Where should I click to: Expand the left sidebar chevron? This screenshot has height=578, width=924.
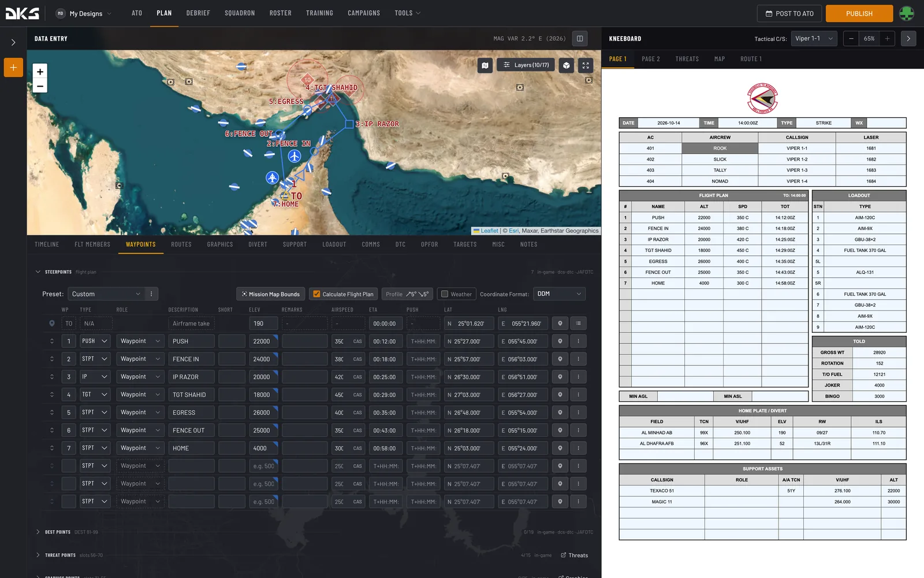(13, 42)
